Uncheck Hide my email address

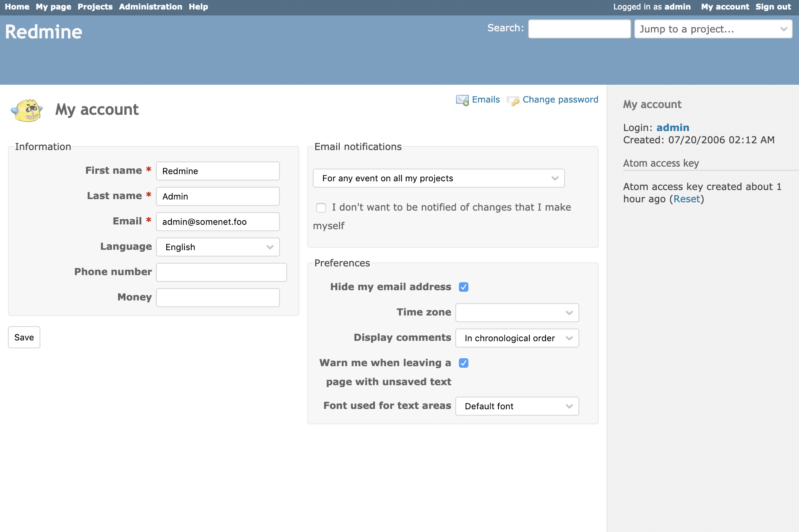click(x=464, y=287)
